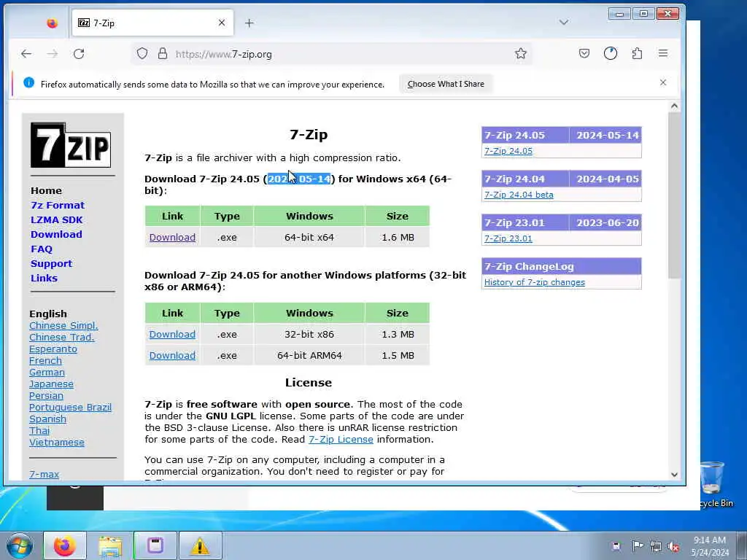
Task: Open History of 7-zip changes link
Action: click(535, 282)
